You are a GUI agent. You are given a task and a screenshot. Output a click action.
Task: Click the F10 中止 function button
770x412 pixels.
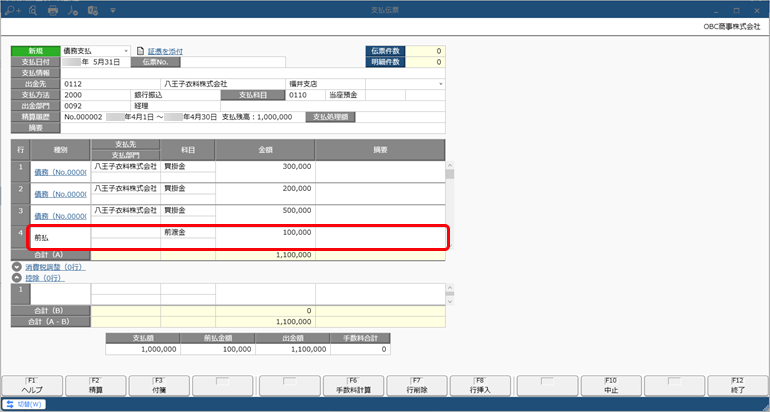pos(611,385)
